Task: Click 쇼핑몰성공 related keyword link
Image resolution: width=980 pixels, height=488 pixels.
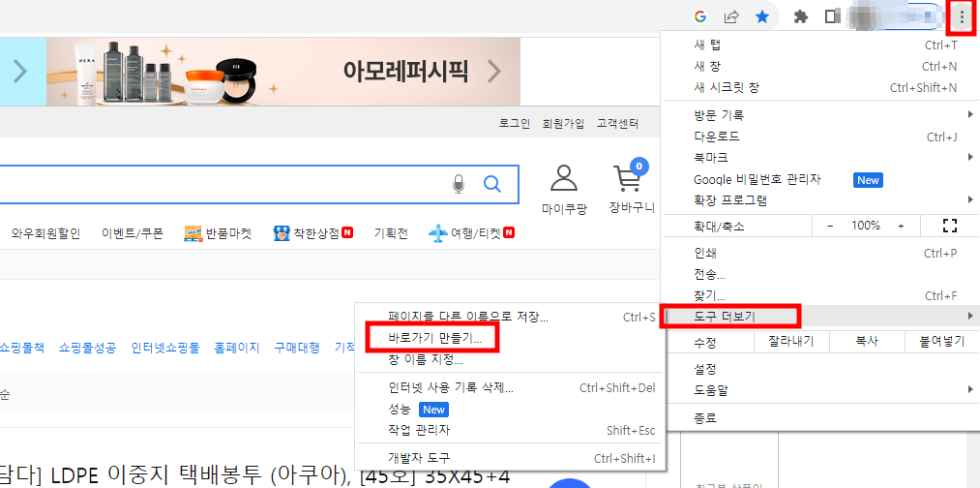Action: pyautogui.click(x=87, y=348)
